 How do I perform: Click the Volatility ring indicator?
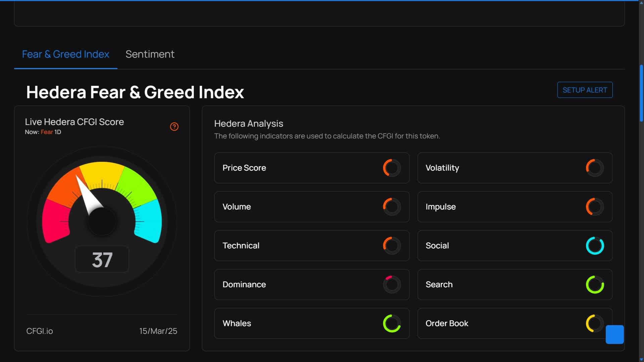(x=595, y=168)
